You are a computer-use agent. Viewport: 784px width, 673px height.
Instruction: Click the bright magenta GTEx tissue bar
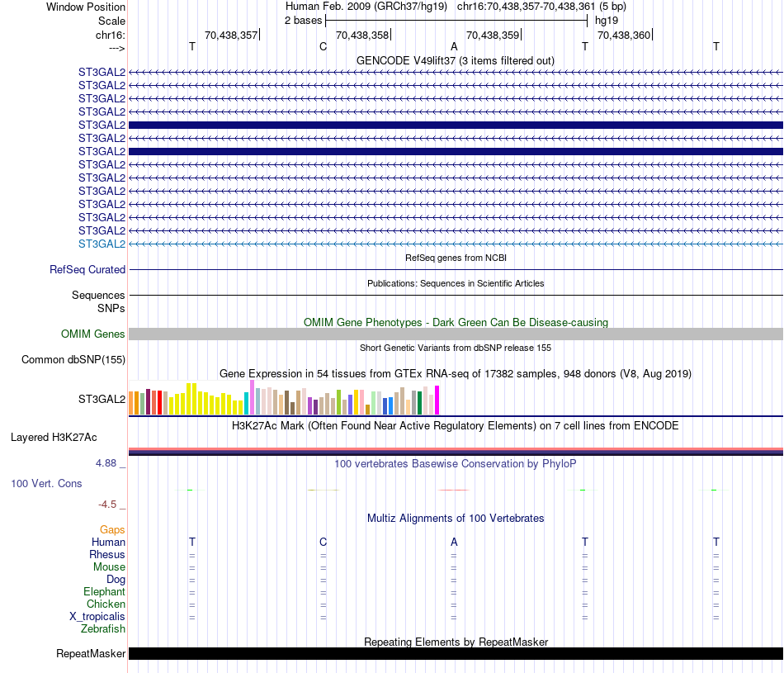437,400
